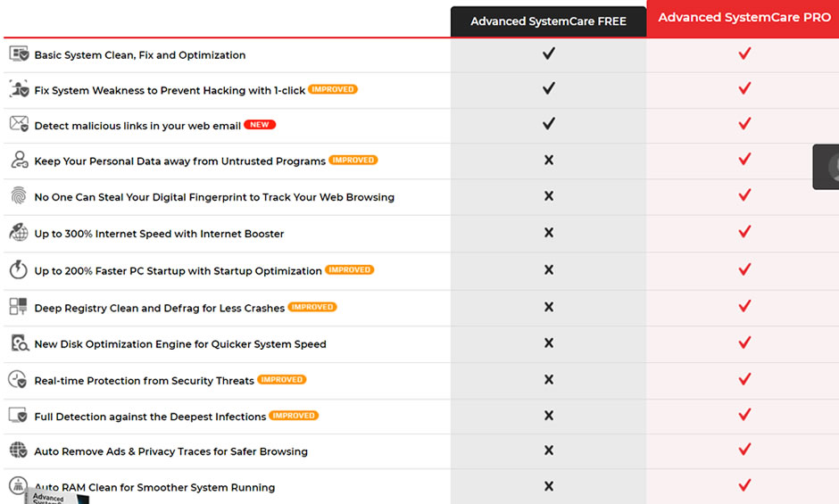
Task: Click the Deep Registry Clean squares icon
Action: pyautogui.click(x=18, y=307)
